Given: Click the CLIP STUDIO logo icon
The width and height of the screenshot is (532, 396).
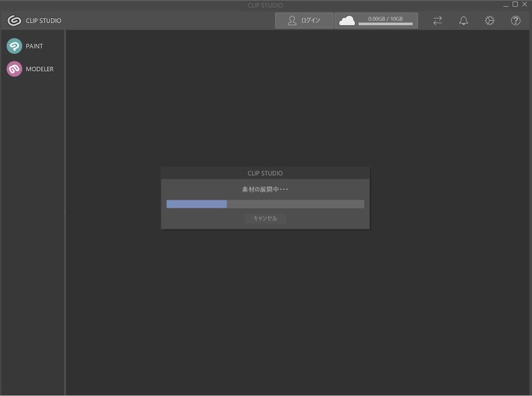Looking at the screenshot, I should 14,20.
